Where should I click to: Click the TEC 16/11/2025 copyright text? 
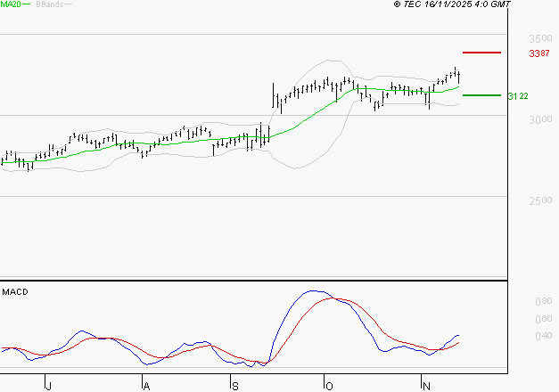pyautogui.click(x=452, y=4)
